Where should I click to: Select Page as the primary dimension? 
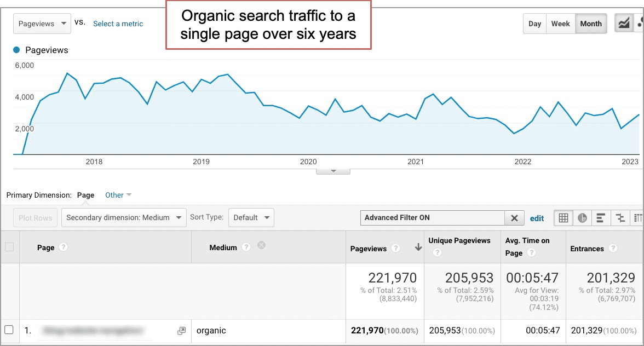pyautogui.click(x=85, y=195)
